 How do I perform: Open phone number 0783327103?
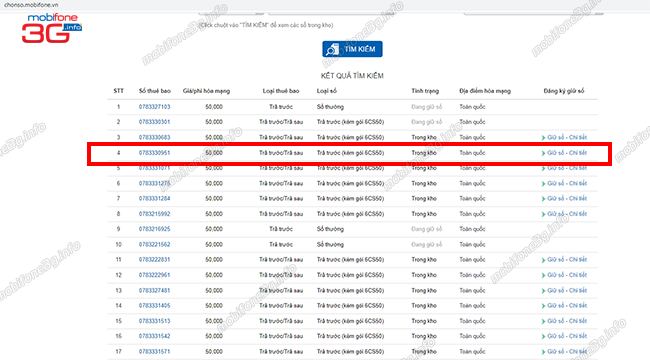click(154, 107)
